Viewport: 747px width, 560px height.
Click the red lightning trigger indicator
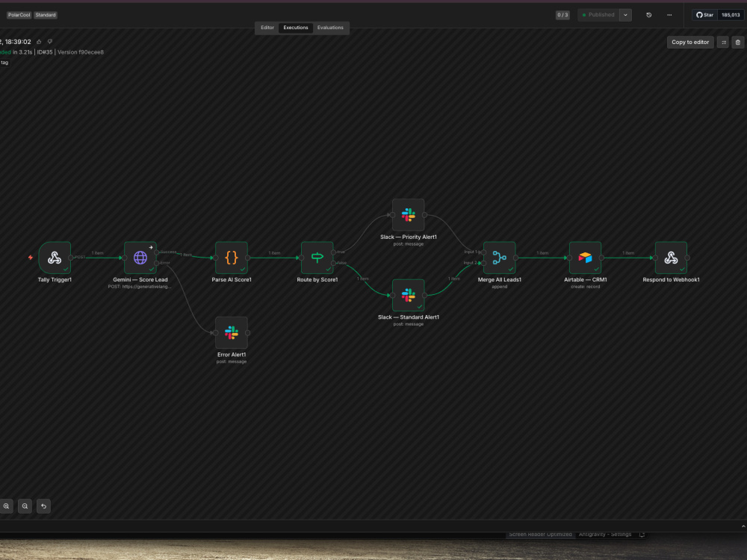tap(31, 258)
